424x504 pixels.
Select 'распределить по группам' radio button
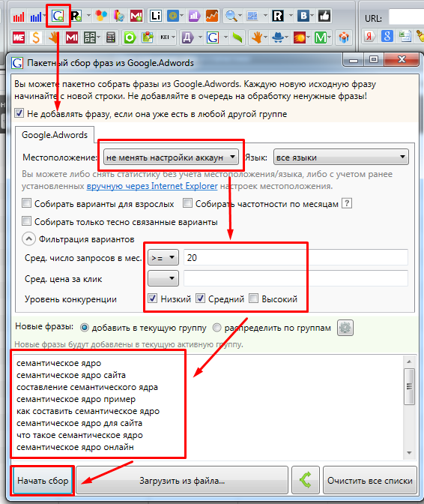[x=217, y=328]
